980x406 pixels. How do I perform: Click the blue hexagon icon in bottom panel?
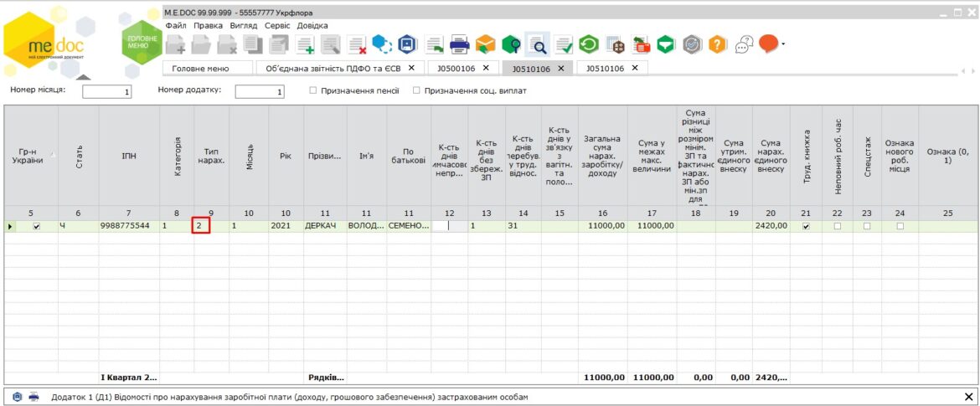tap(18, 397)
